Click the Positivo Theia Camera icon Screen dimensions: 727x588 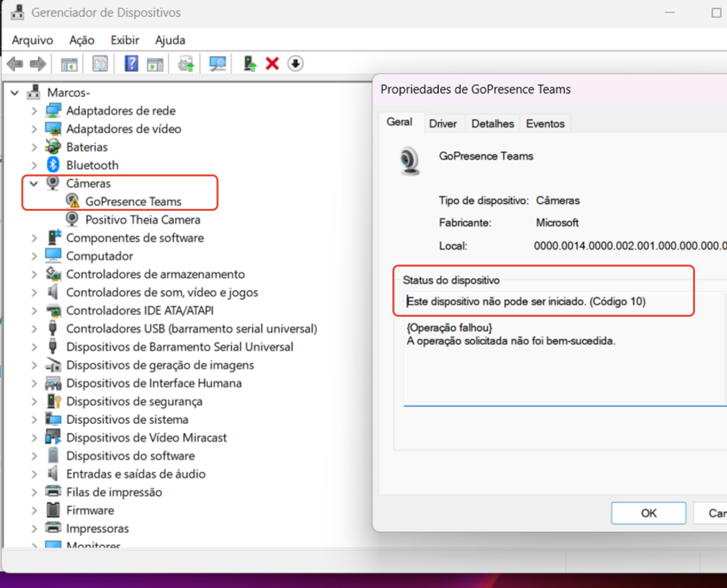[x=72, y=219]
